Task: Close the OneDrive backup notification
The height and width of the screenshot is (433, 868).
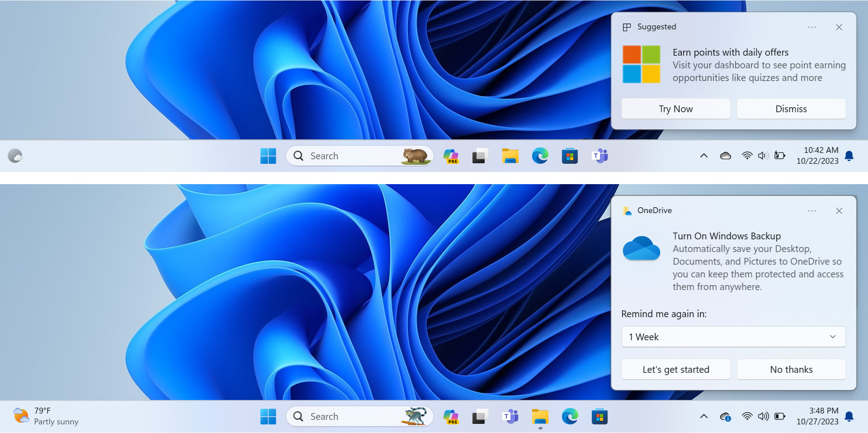Action: pos(839,211)
